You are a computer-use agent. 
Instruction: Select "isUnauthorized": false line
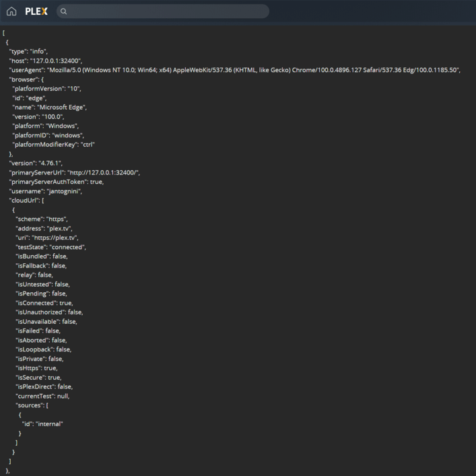[x=49, y=312]
